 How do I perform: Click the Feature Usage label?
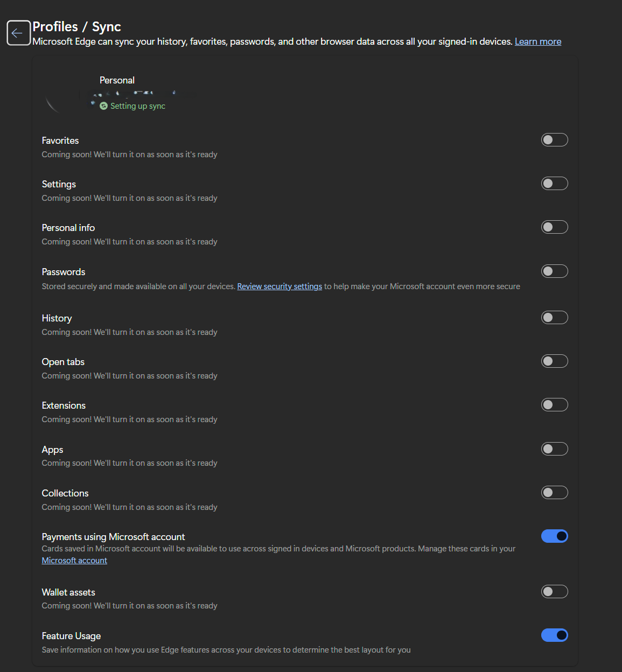coord(71,636)
